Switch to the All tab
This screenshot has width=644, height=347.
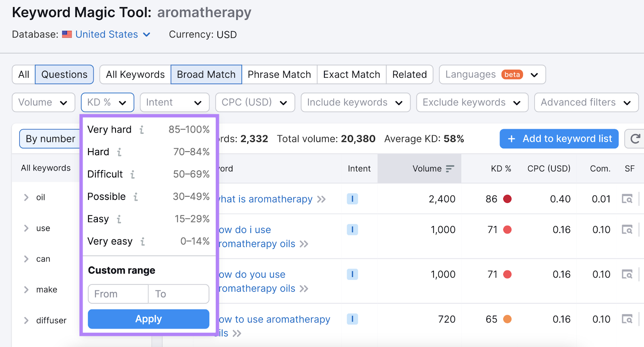24,75
